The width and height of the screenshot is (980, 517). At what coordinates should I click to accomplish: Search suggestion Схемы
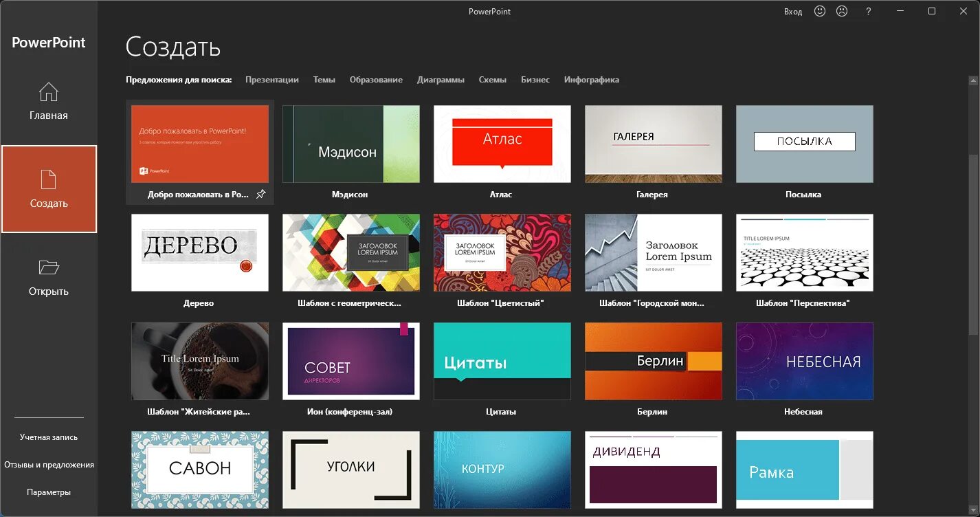point(493,80)
